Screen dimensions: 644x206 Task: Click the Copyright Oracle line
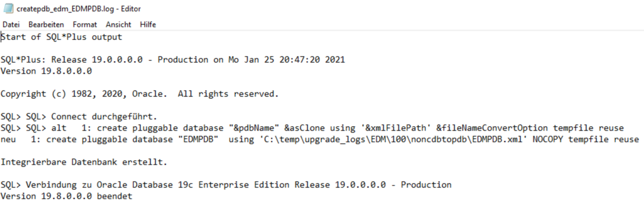[x=139, y=94]
